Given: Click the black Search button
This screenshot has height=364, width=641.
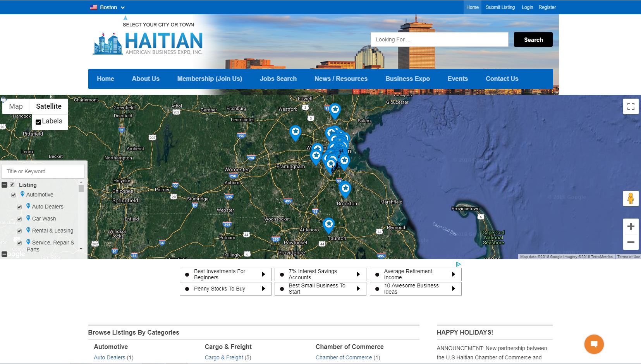Looking at the screenshot, I should pos(533,39).
